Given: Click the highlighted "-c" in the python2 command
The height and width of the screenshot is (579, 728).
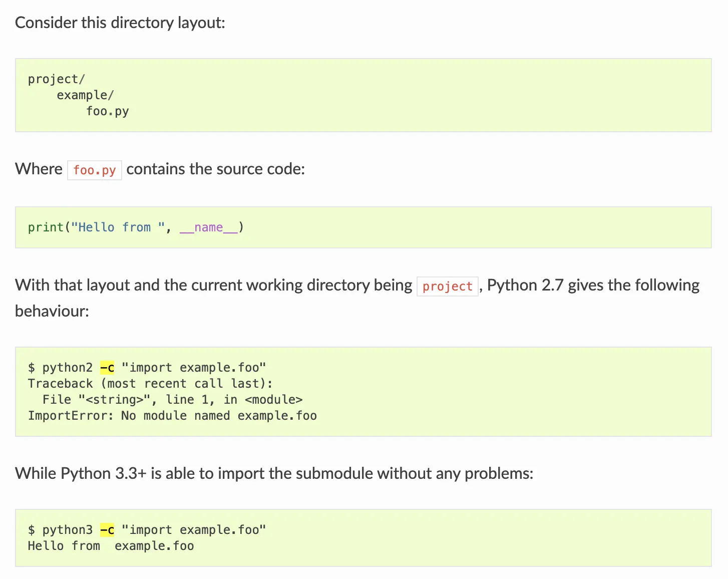Looking at the screenshot, I should 107,368.
